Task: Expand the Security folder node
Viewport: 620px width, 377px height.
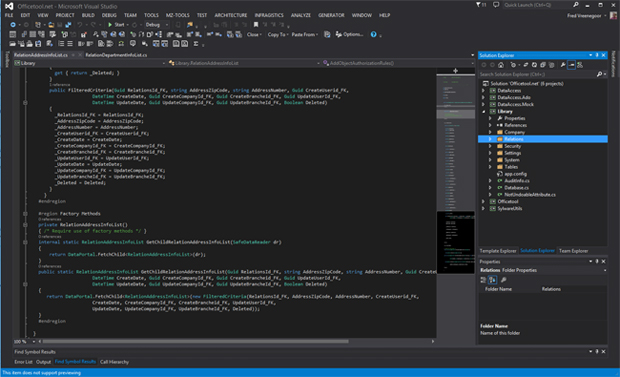Action: pos(490,146)
